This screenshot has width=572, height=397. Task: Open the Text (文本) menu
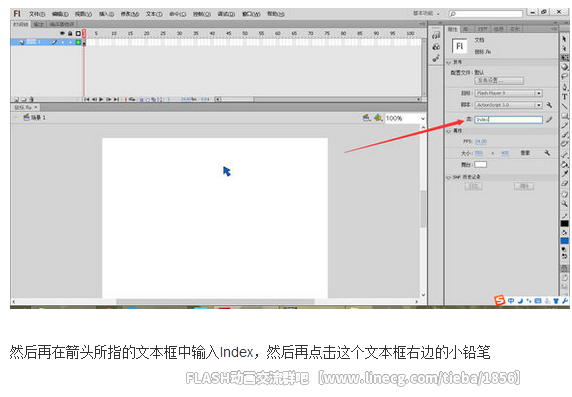(x=154, y=14)
